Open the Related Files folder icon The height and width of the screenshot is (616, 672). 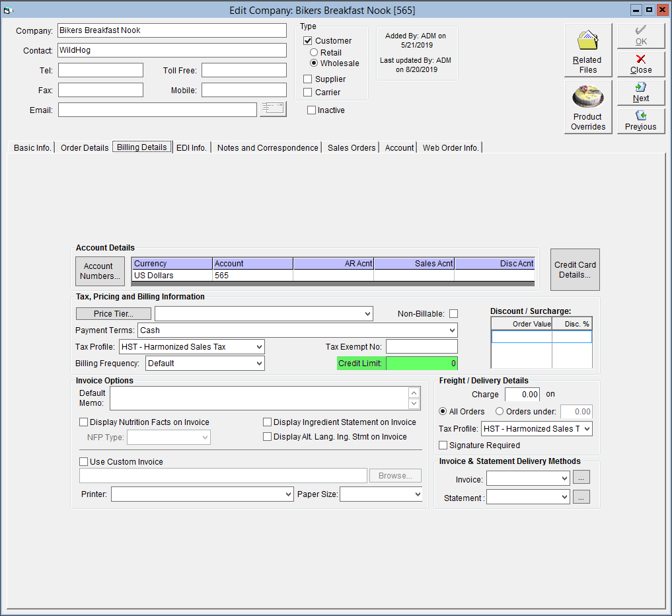(x=588, y=50)
